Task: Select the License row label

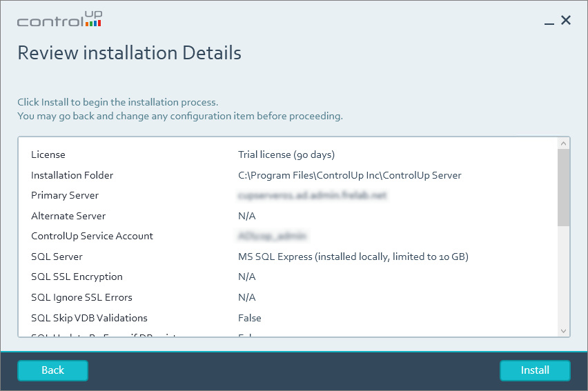Action: click(48, 154)
